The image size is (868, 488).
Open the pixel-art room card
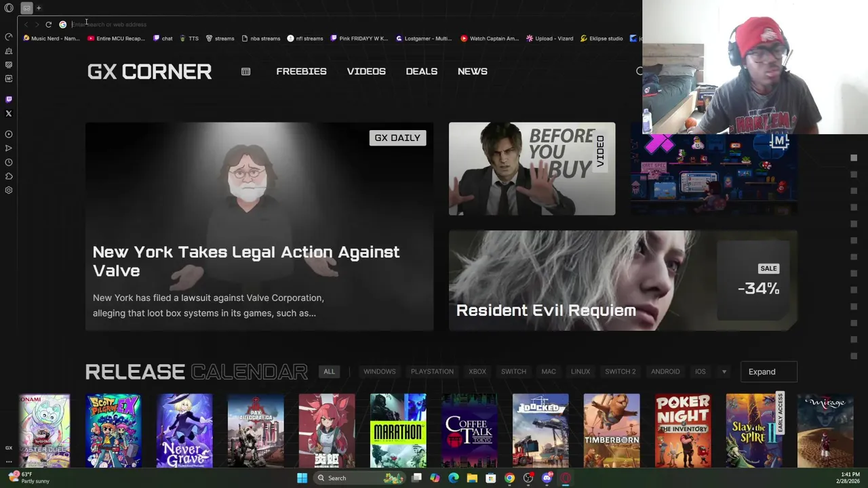pyautogui.click(x=713, y=175)
